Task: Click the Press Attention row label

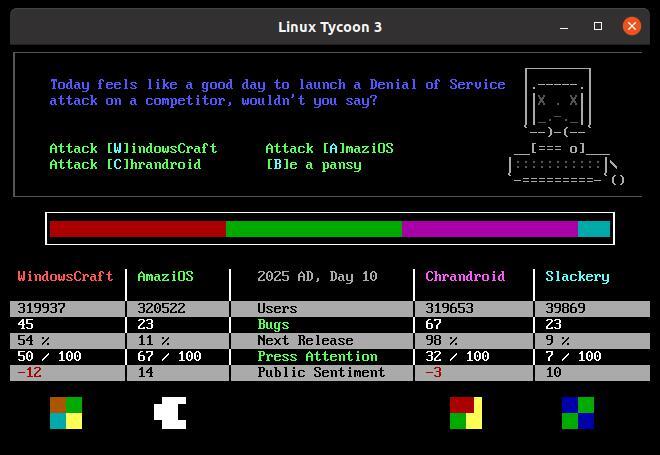Action: (317, 356)
